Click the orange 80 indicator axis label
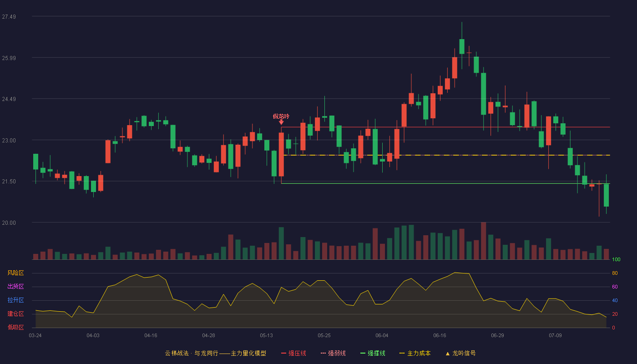637x364 pixels. [x=614, y=273]
